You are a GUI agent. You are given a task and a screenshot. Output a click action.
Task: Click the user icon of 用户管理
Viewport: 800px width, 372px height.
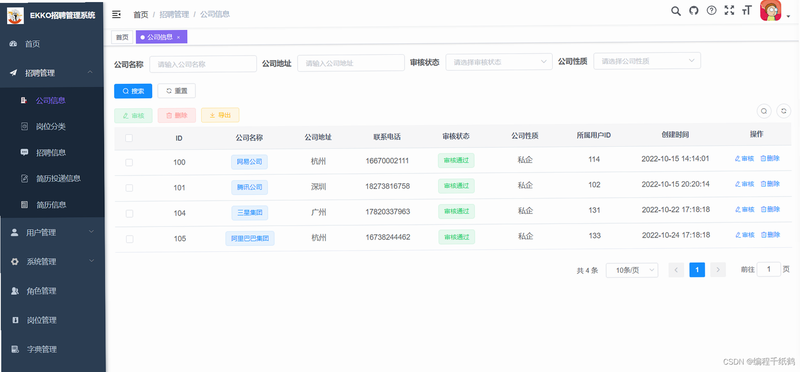(15, 232)
